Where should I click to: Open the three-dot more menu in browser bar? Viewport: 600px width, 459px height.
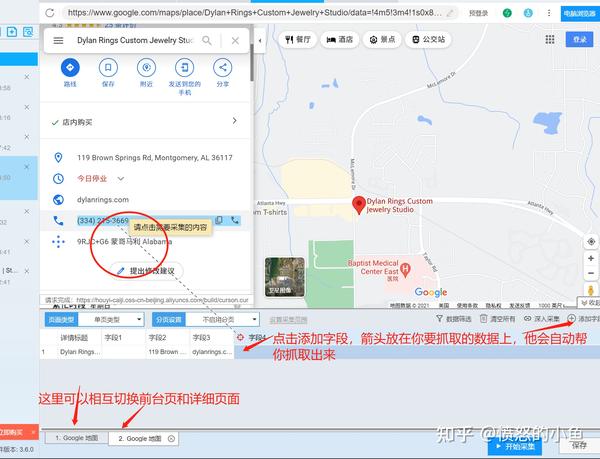coord(549,13)
